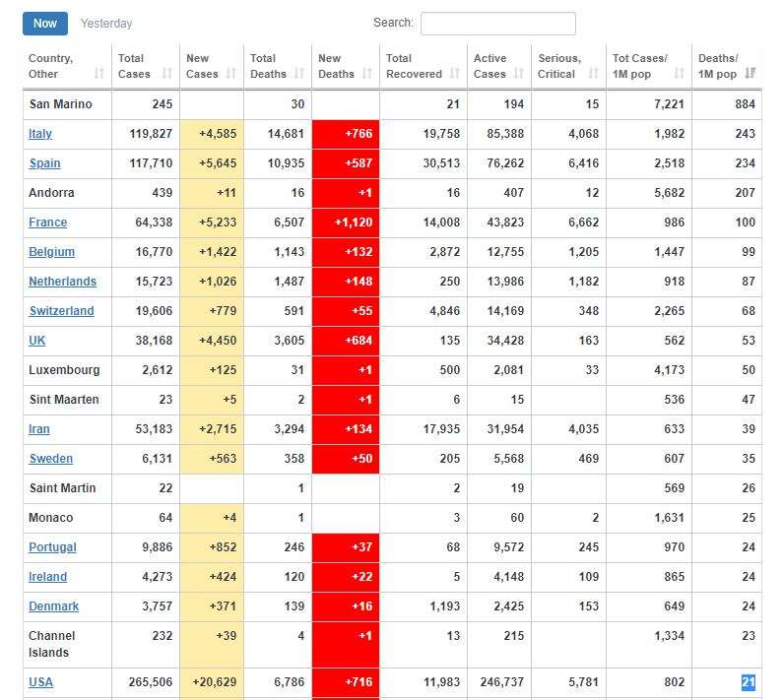782x700 pixels.
Task: Sort by Tot Cases/1M pop icon
Action: point(679,74)
